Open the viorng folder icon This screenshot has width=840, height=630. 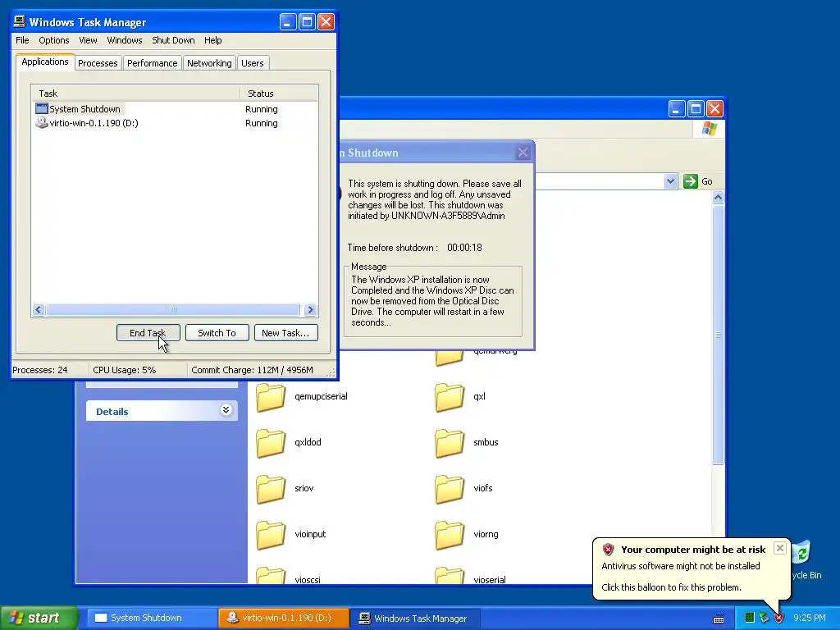[449, 535]
